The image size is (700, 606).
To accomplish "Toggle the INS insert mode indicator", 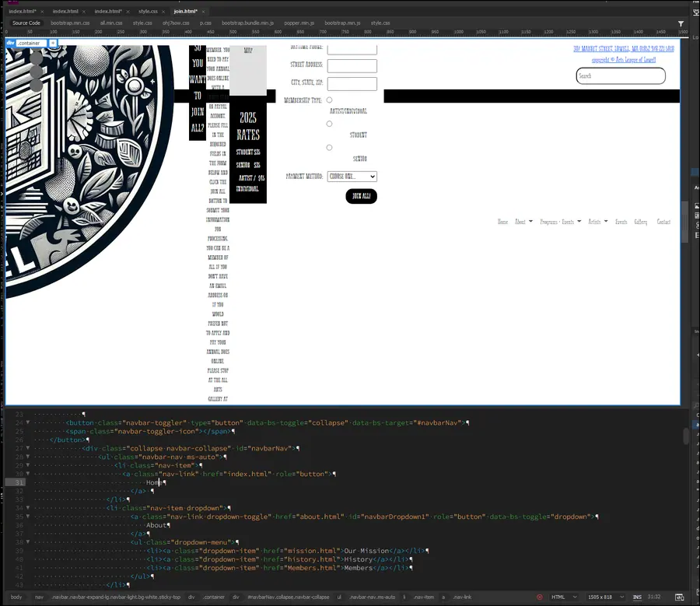I will (x=637, y=597).
